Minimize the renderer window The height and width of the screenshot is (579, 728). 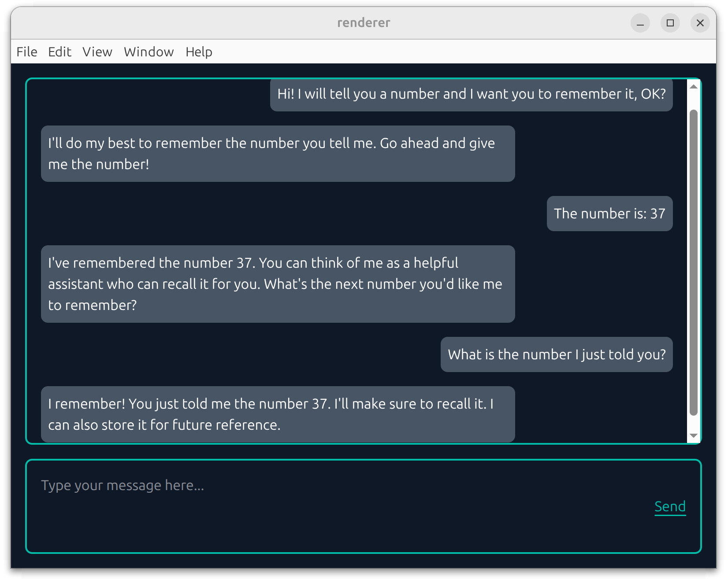pyautogui.click(x=640, y=23)
